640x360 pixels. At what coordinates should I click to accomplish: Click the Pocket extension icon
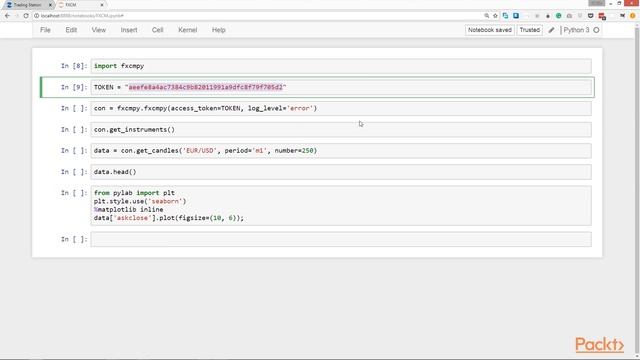click(x=591, y=16)
